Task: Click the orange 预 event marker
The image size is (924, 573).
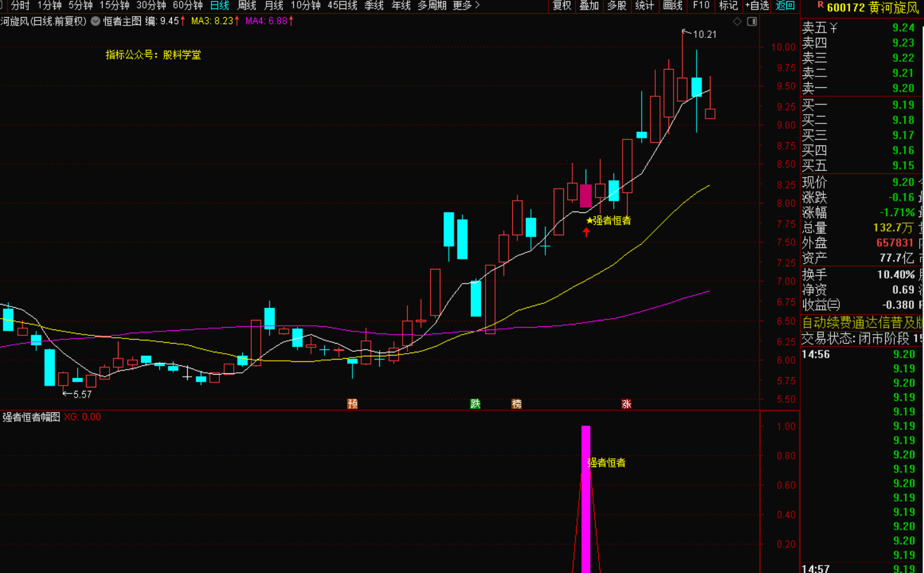Action: pyautogui.click(x=352, y=403)
